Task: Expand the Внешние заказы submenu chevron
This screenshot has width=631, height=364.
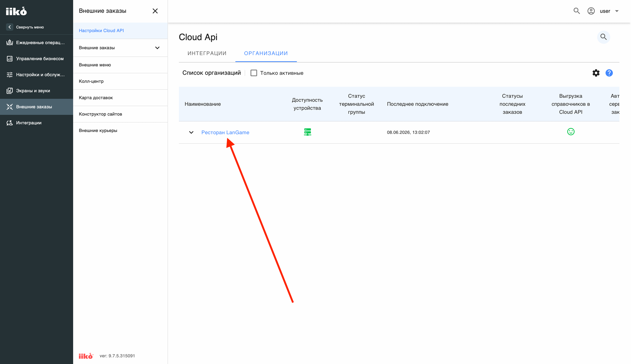Action: click(x=157, y=48)
